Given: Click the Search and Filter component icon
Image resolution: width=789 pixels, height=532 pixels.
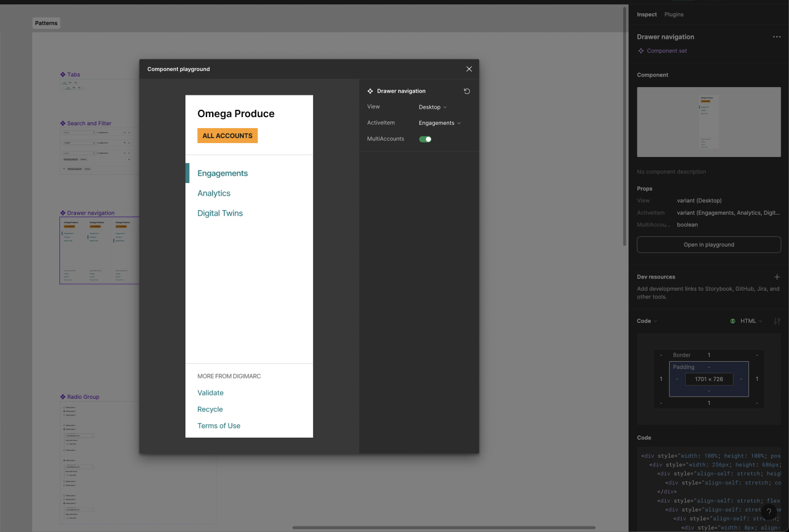Looking at the screenshot, I should pos(63,124).
